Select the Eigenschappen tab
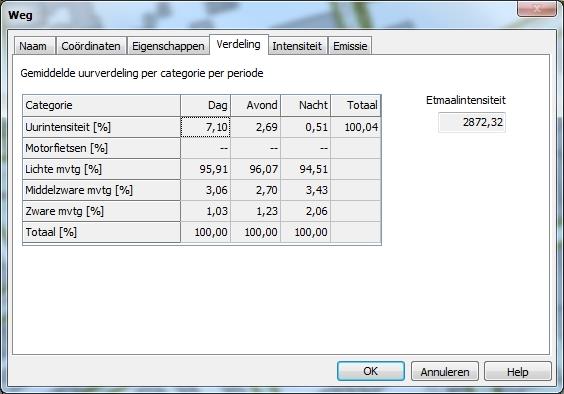Image resolution: width=564 pixels, height=394 pixels. point(168,46)
